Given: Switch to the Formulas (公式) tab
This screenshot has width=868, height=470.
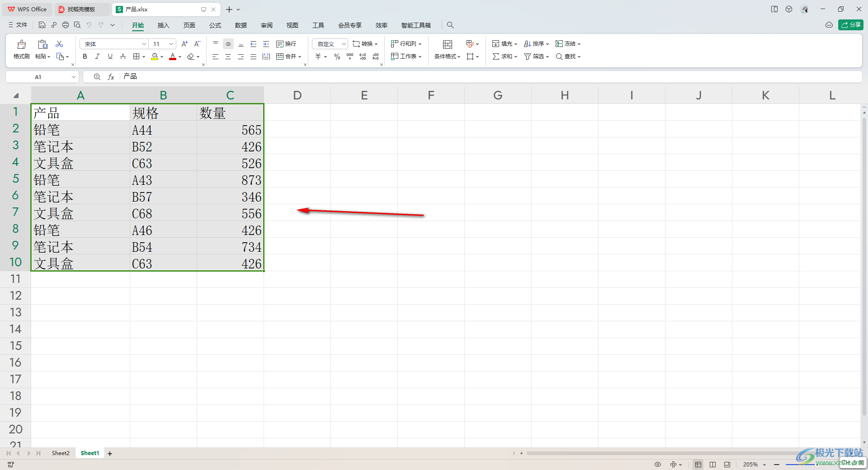Looking at the screenshot, I should pyautogui.click(x=215, y=25).
